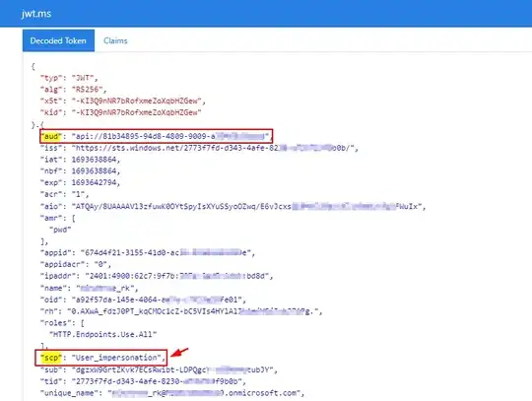532x401 pixels.
Task: Click the "iss" sts.windows.net claim line
Action: pyautogui.click(x=199, y=148)
